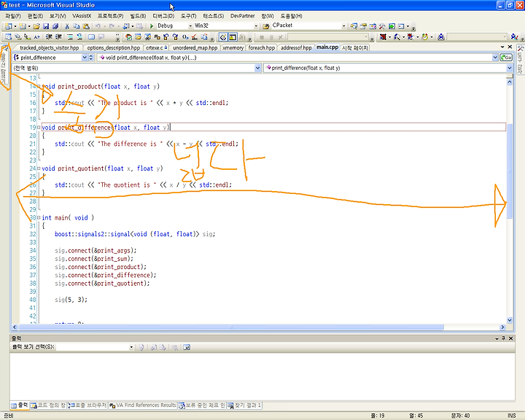The image size is (525, 420).
Task: Click the Undo arrow icon
Action: pyautogui.click(x=98, y=26)
